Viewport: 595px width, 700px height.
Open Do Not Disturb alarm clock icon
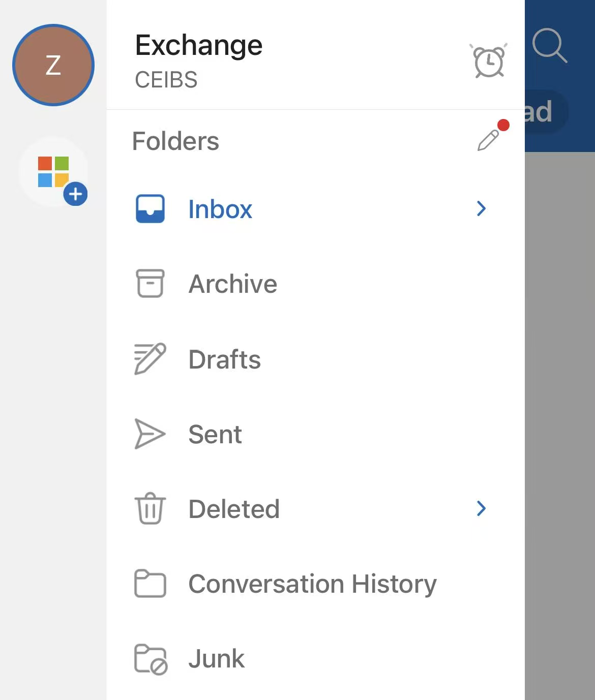click(x=488, y=62)
